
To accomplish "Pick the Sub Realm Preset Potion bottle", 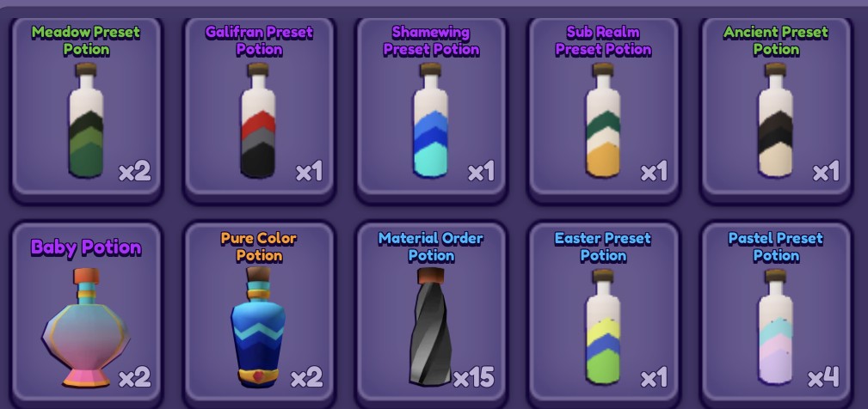I will coord(603,120).
